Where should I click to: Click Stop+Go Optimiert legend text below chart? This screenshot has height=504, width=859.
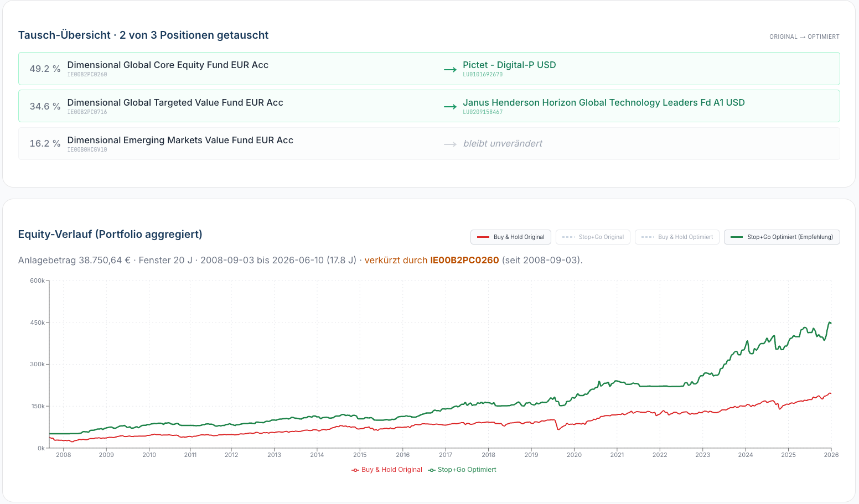coord(467,470)
